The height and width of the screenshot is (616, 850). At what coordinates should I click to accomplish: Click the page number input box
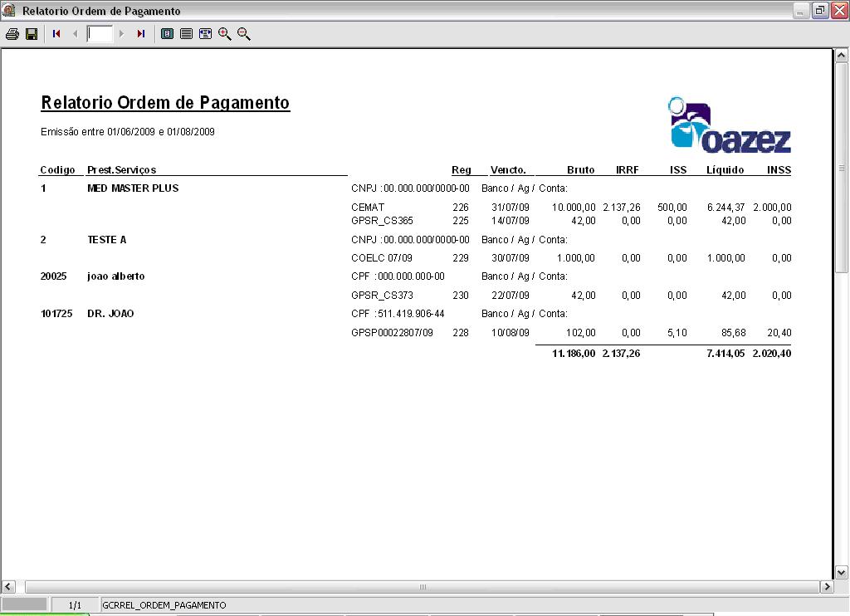click(x=100, y=33)
